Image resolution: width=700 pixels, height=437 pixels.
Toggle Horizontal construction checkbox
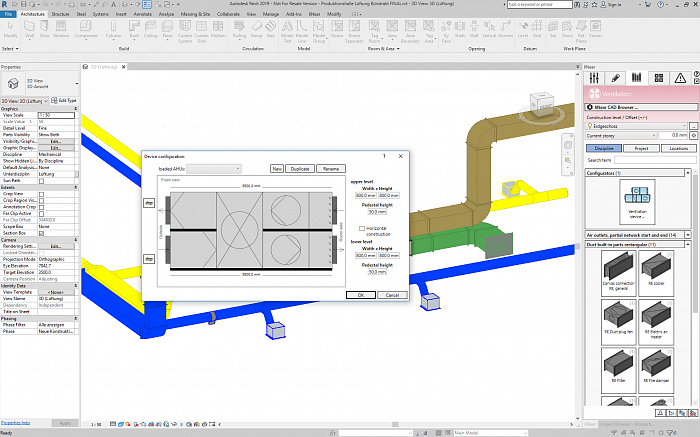click(x=362, y=228)
